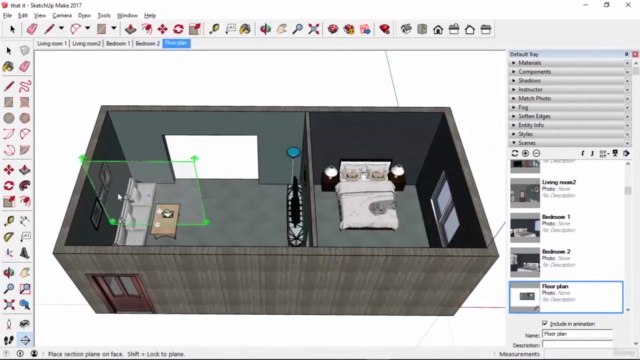Click the user profile status icon
This screenshot has width=640, height=360.
click(34, 353)
